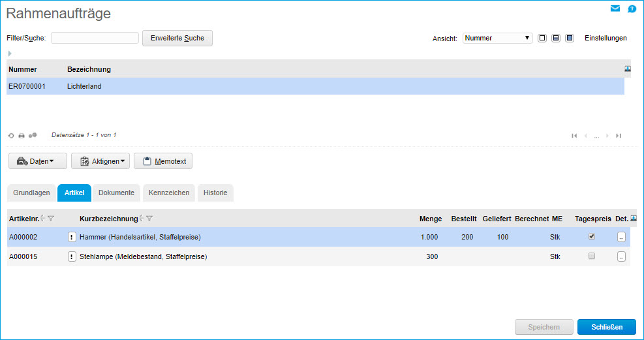The image size is (644, 340).
Task: Open the Historie tab
Action: (215, 193)
